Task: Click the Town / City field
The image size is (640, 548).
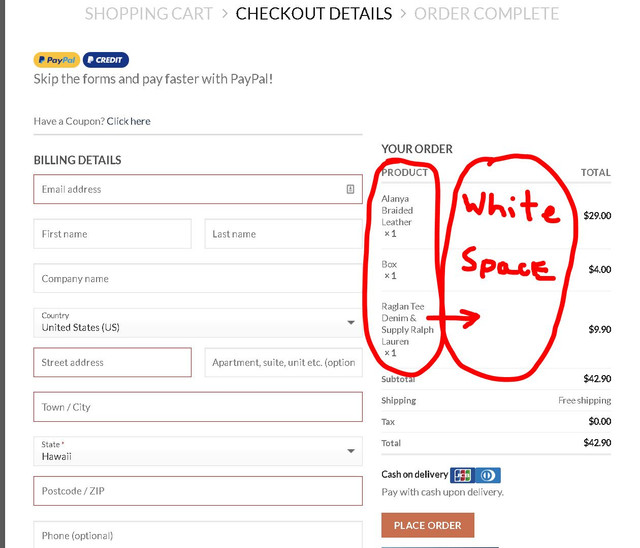Action: click(x=197, y=407)
